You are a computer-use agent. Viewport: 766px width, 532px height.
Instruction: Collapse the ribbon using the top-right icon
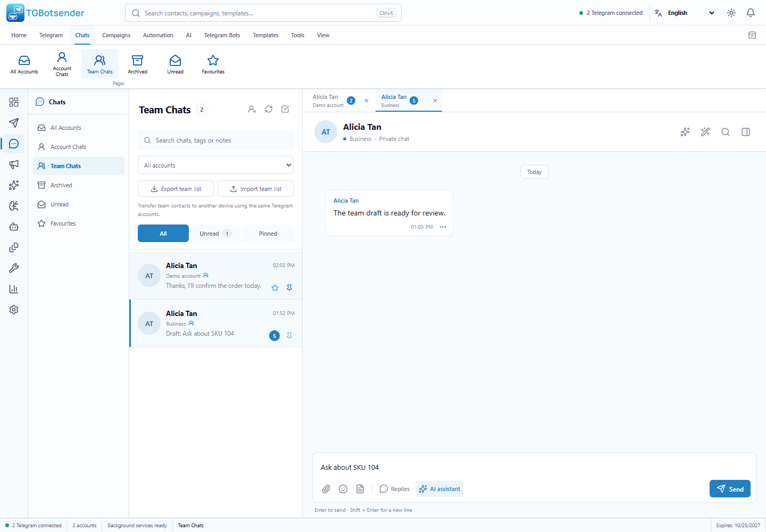tap(752, 35)
